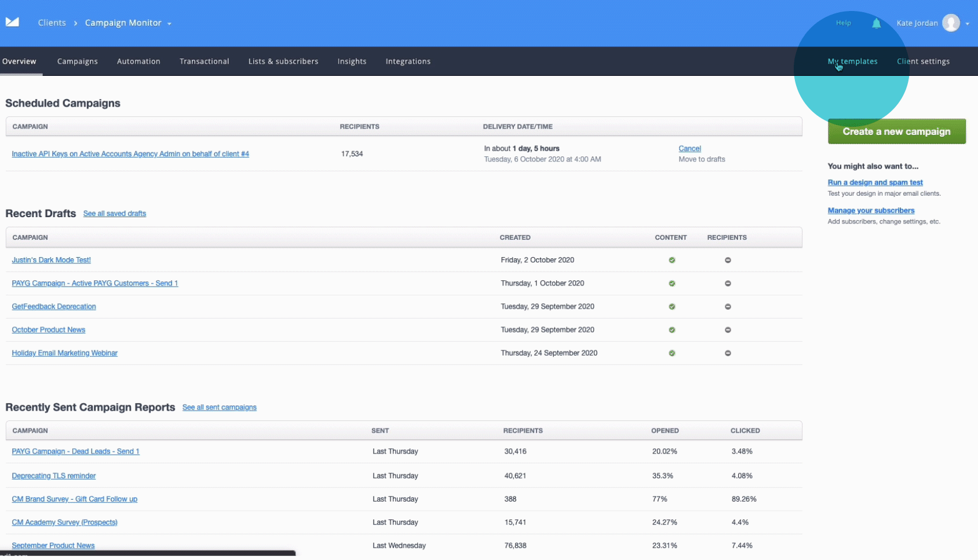
Task: Click content checkmark for PAYG Campaign draft
Action: tap(672, 283)
